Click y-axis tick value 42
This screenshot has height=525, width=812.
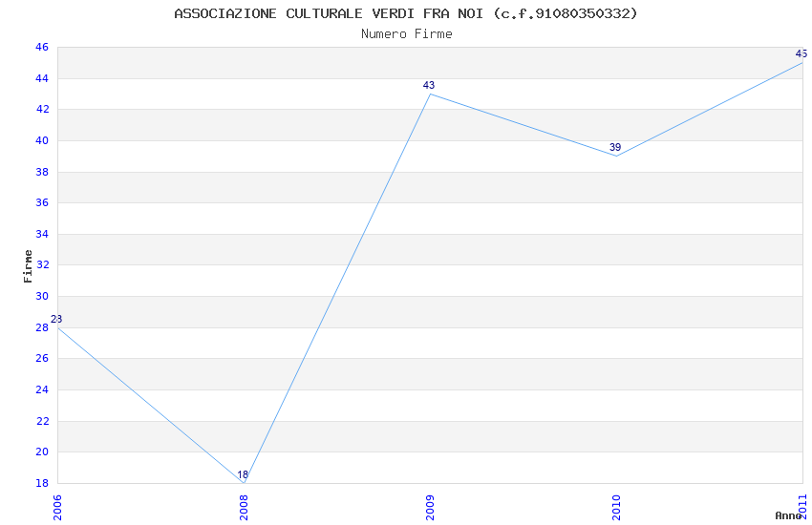(x=42, y=110)
